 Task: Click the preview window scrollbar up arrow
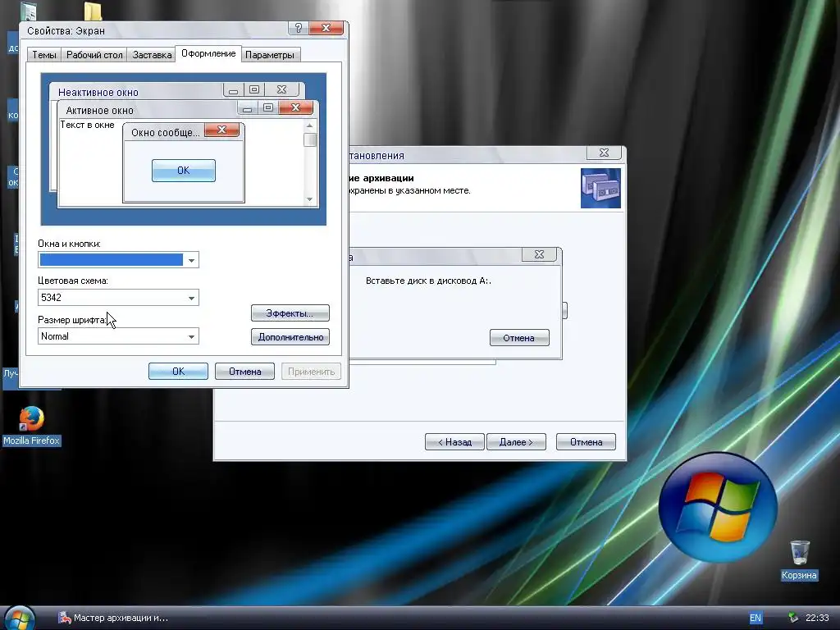coord(309,126)
